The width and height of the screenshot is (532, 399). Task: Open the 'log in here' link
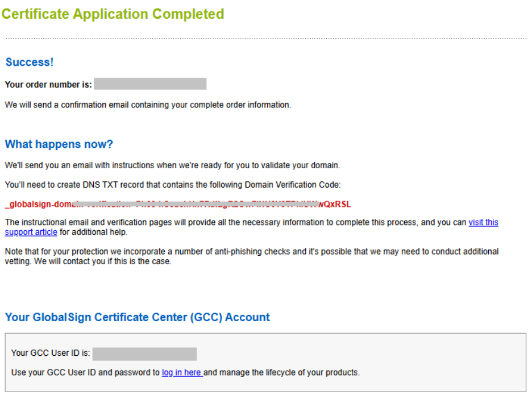181,372
